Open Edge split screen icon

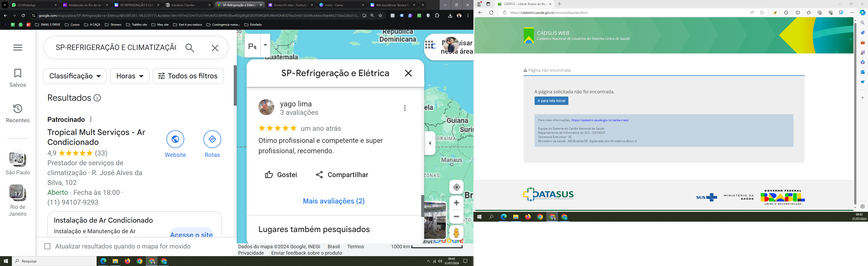(797, 13)
